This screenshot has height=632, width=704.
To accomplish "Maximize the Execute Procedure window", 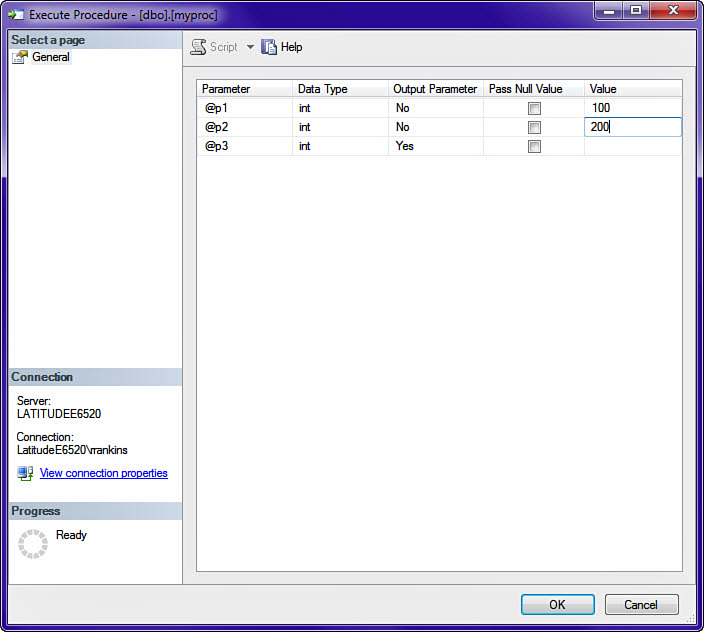I will 635,11.
